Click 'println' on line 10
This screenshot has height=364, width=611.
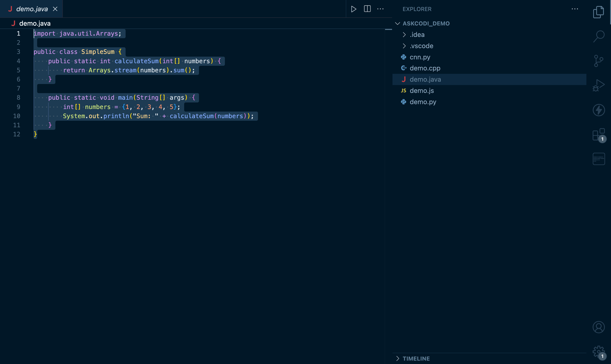point(116,116)
